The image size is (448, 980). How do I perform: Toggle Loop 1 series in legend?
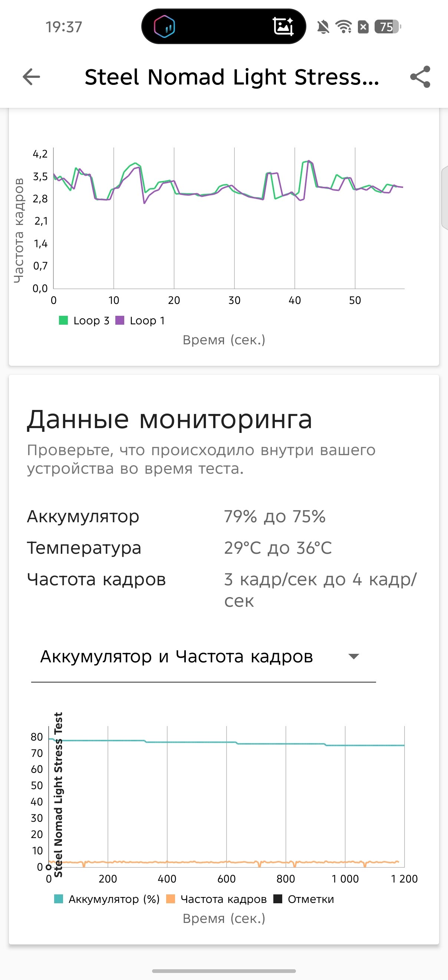click(x=141, y=321)
